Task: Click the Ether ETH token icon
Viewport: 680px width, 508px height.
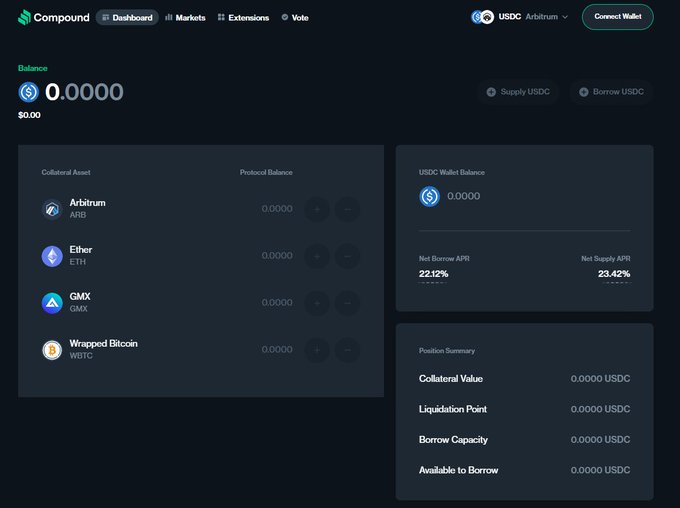Action: click(52, 256)
